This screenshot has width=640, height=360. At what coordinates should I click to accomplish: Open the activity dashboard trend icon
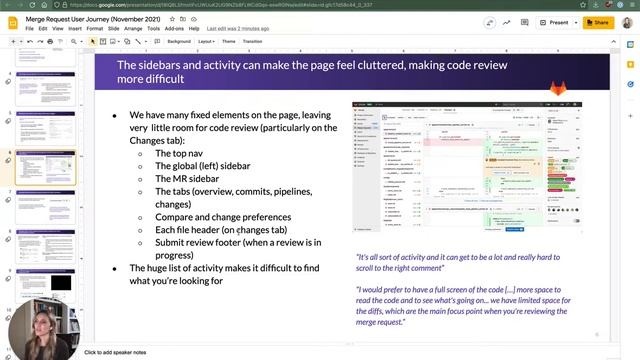[507, 23]
